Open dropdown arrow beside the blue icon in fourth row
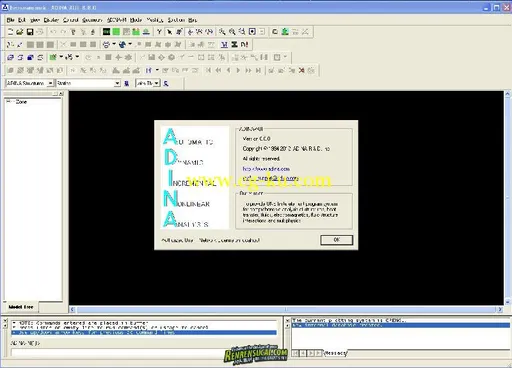 click(x=157, y=70)
